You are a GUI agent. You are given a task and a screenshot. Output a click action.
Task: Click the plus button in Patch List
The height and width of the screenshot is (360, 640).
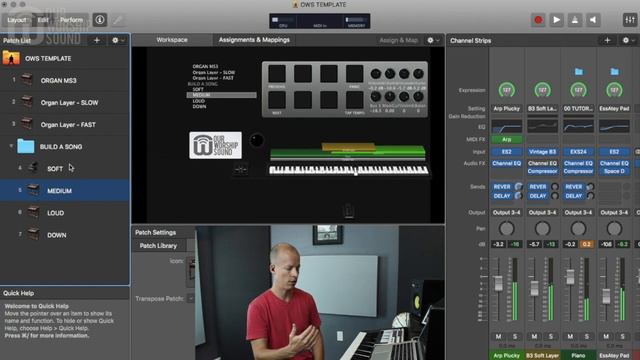pos(97,40)
